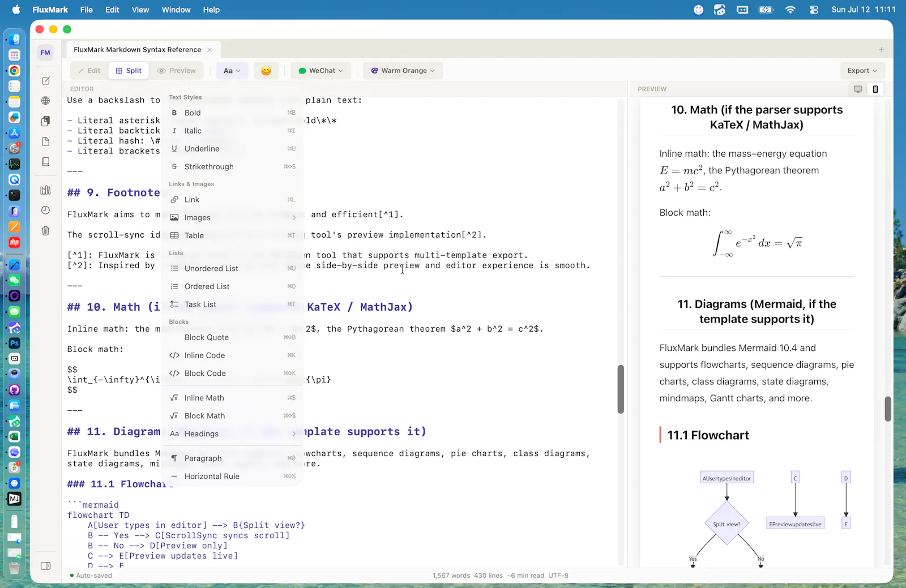This screenshot has width=906, height=588.
Task: Open the globe icon in the sidebar
Action: click(46, 101)
